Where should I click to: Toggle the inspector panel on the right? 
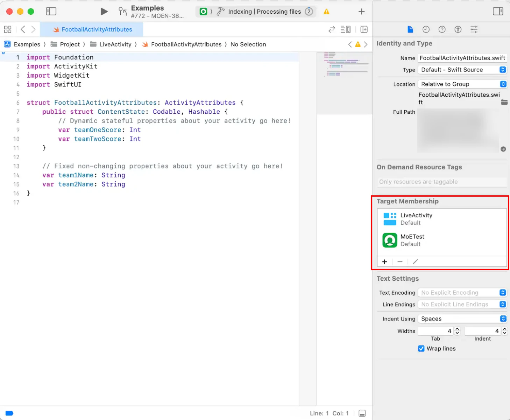click(x=498, y=11)
